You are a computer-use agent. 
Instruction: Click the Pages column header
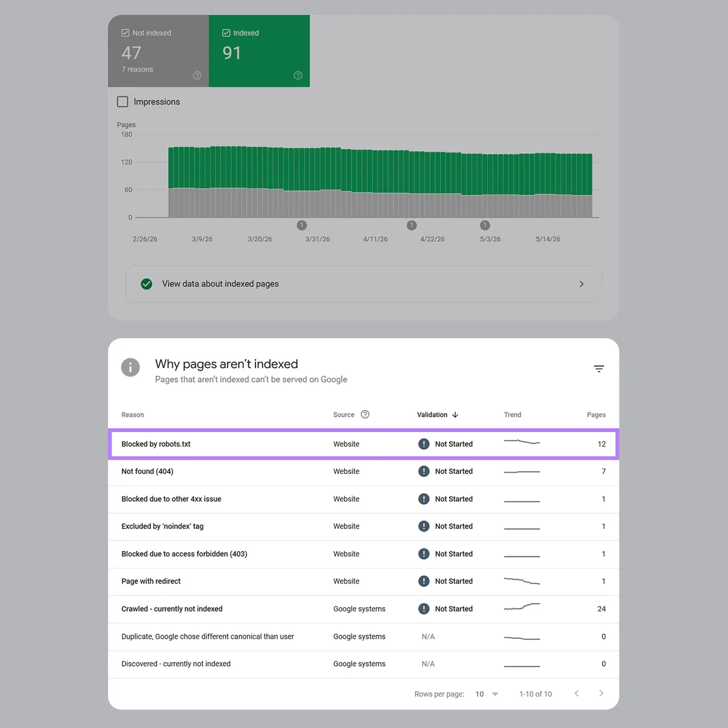coord(596,415)
